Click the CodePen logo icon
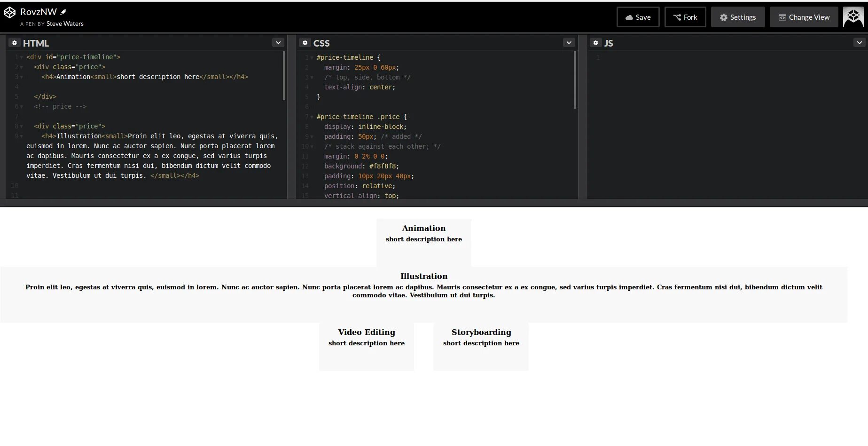The width and height of the screenshot is (868, 446). [10, 13]
